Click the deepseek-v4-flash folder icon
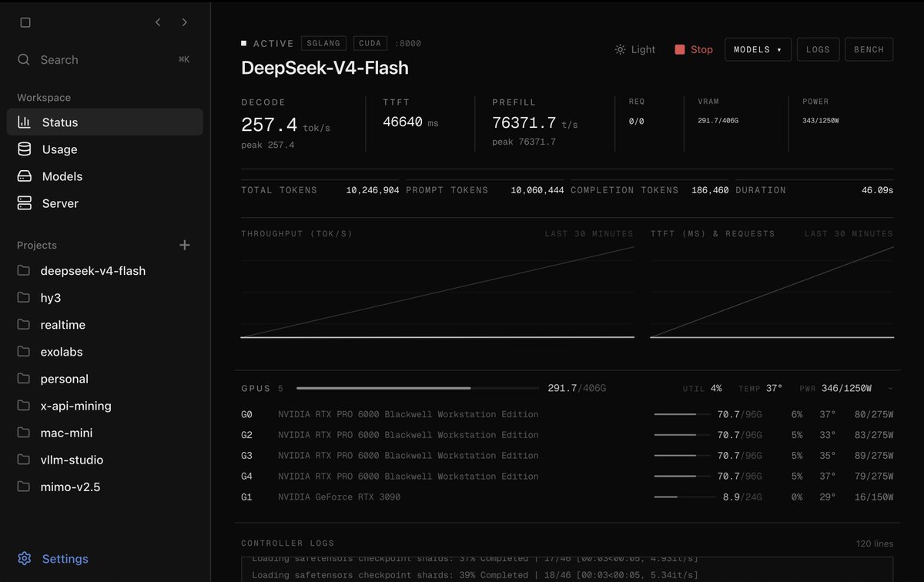 pos(24,270)
